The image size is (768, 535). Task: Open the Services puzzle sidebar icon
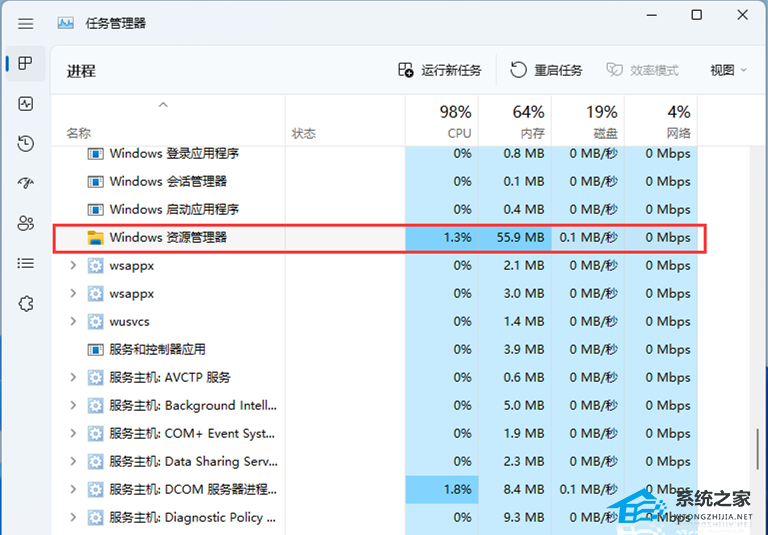[x=25, y=303]
